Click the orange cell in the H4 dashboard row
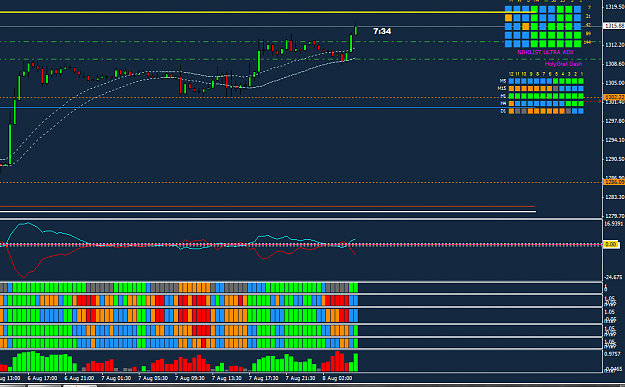 click(x=511, y=104)
